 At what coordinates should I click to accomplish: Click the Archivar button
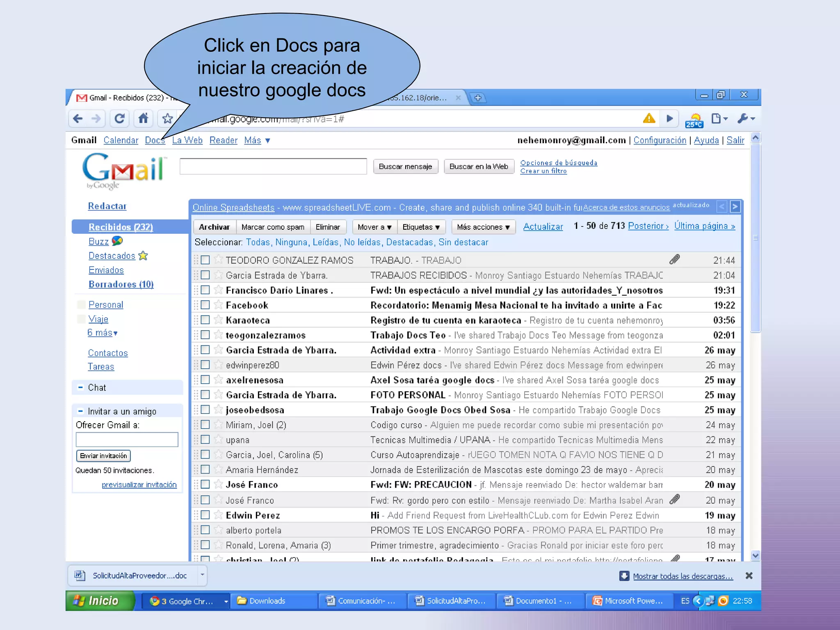[x=215, y=227]
